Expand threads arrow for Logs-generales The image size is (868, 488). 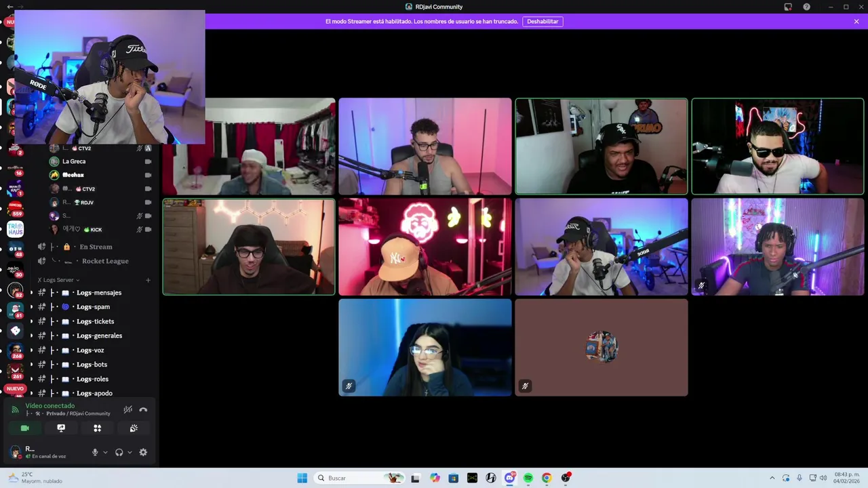[31, 335]
